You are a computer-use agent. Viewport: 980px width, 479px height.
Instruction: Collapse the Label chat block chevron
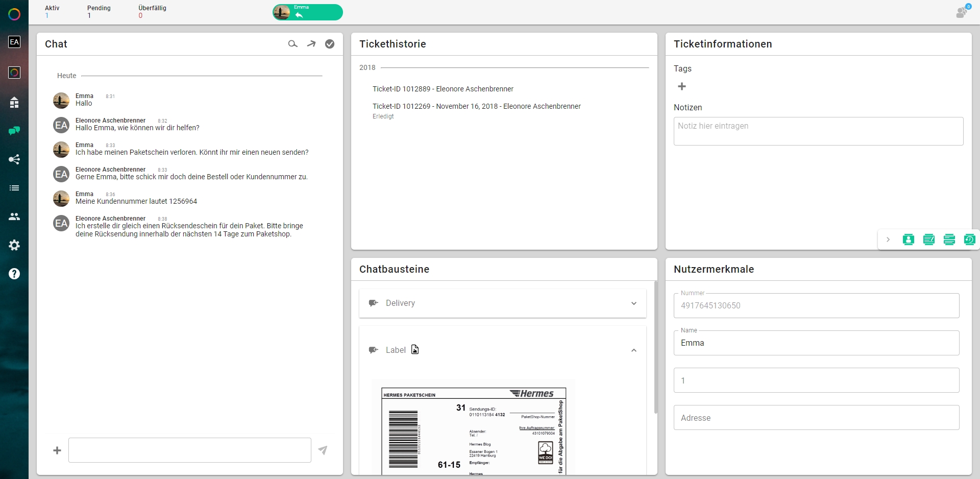[x=634, y=350]
